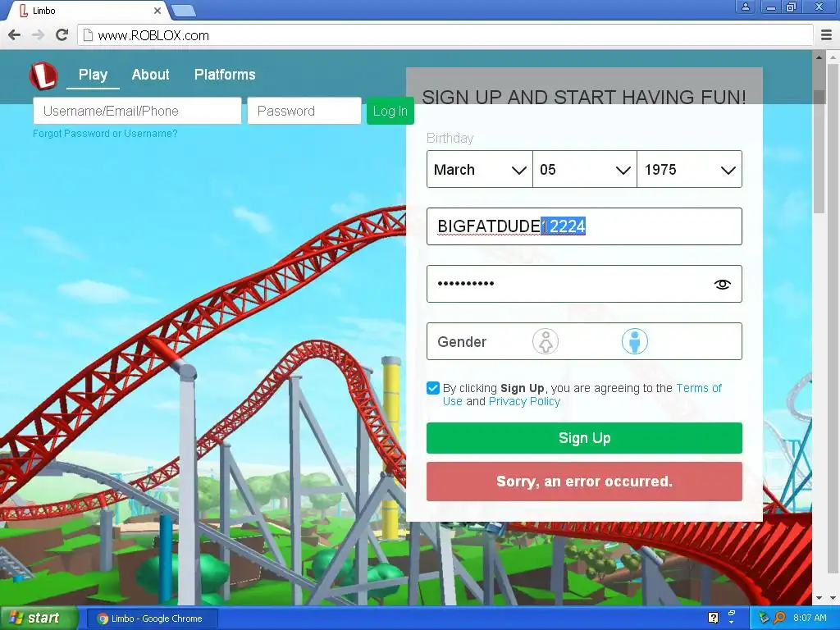840x630 pixels.
Task: Click the signup password field
Action: (x=584, y=284)
